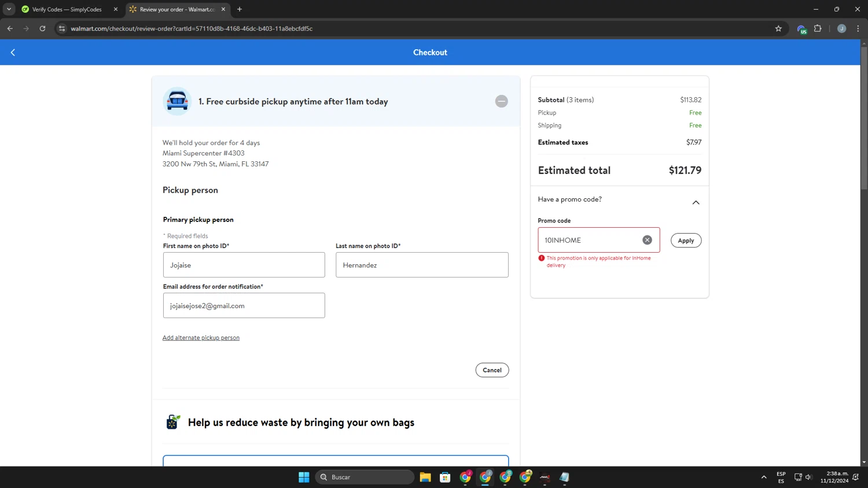The width and height of the screenshot is (868, 488).
Task: Open the tab search dropdown
Action: tap(9, 9)
